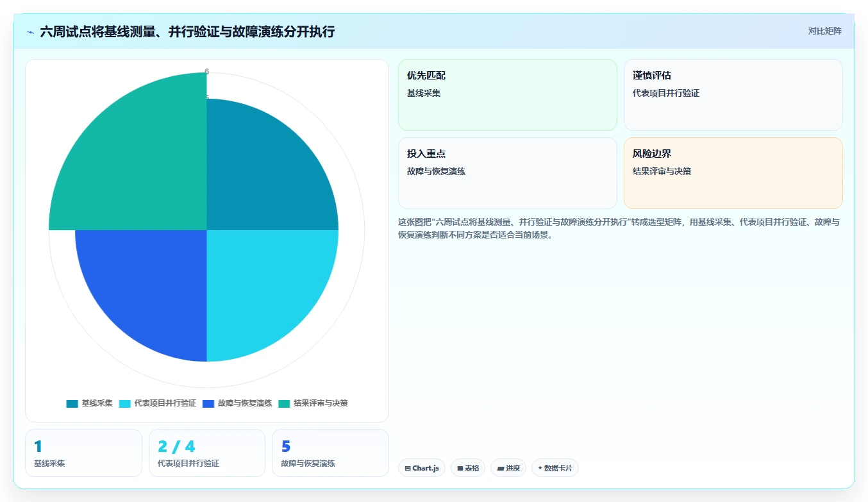868x502 pixels.
Task: Click the 表格 chip
Action: point(468,468)
